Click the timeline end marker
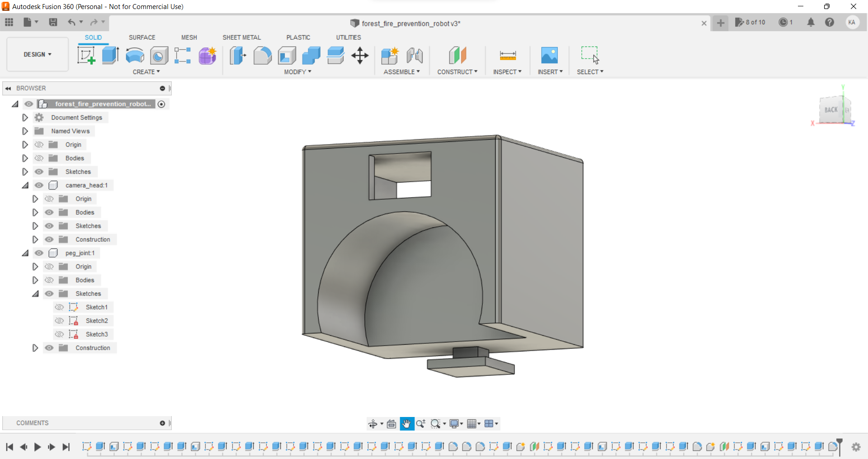868x459 pixels. tap(840, 445)
